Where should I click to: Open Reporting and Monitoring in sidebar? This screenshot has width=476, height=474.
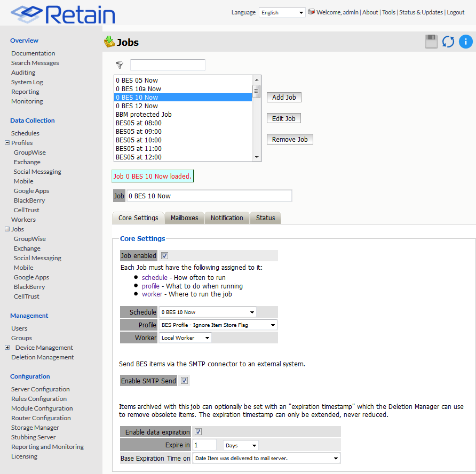pos(47,446)
